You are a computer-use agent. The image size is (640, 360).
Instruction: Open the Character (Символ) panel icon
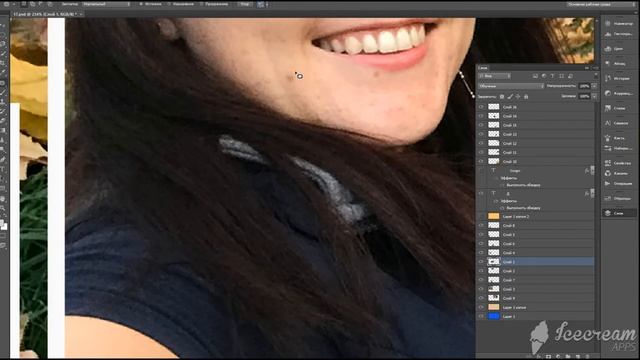[608, 123]
